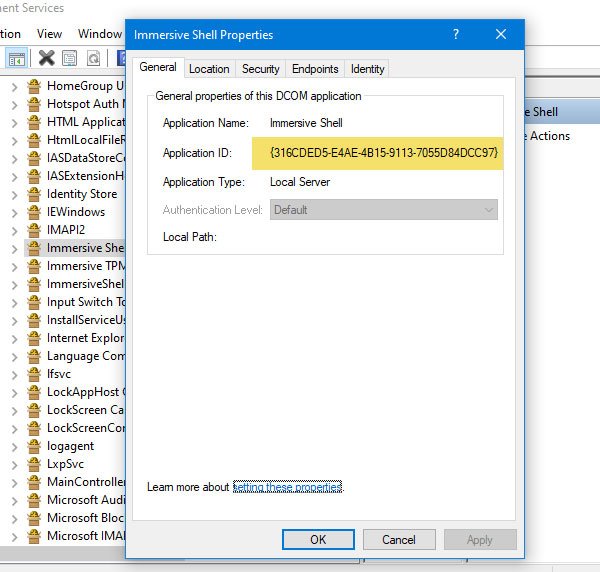Expand the LockScreen Ca tree node
This screenshot has height=572, width=600.
tap(15, 411)
